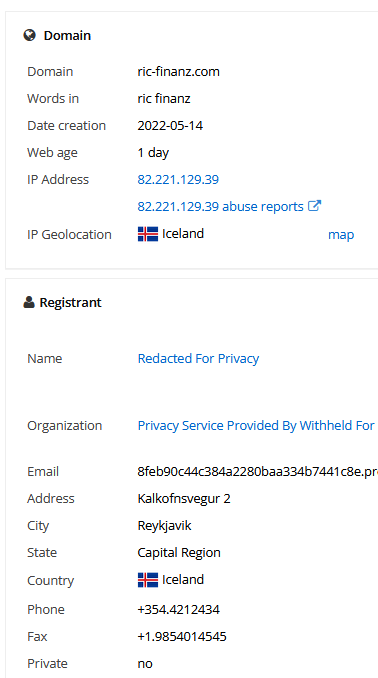
Task: Click the Iceland text in Country row
Action: click(x=183, y=579)
